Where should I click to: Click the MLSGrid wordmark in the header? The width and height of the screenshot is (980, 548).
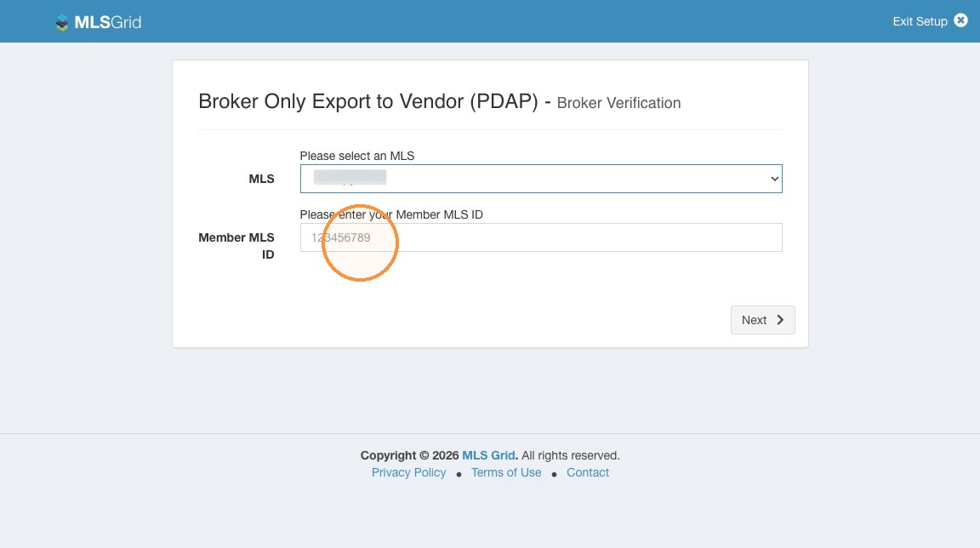pos(107,22)
